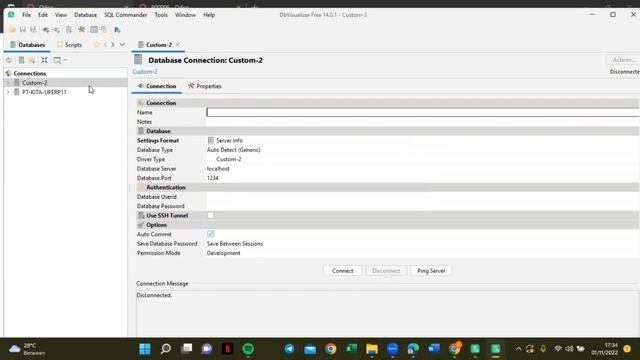Click the save-all toolbar icon
Image resolution: width=640 pixels, height=360 pixels.
(33, 29)
